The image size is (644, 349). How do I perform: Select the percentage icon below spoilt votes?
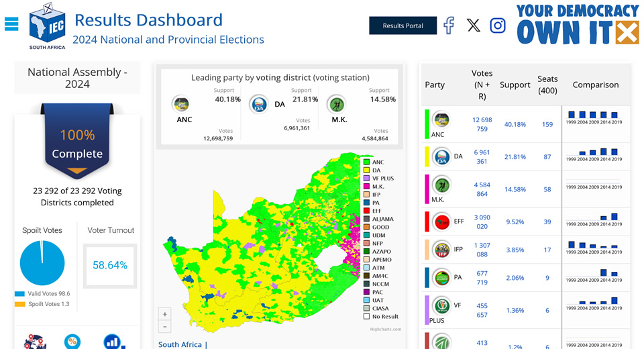click(x=72, y=342)
